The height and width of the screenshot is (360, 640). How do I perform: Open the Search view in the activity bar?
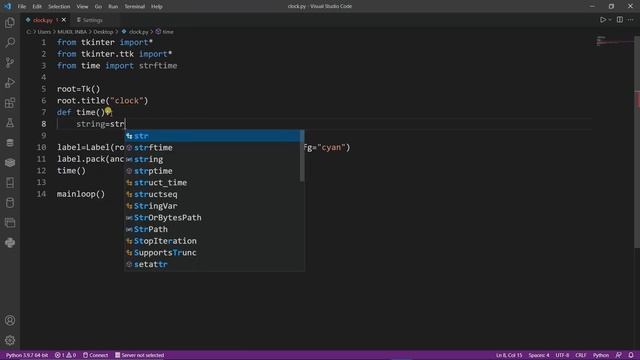pyautogui.click(x=10, y=42)
